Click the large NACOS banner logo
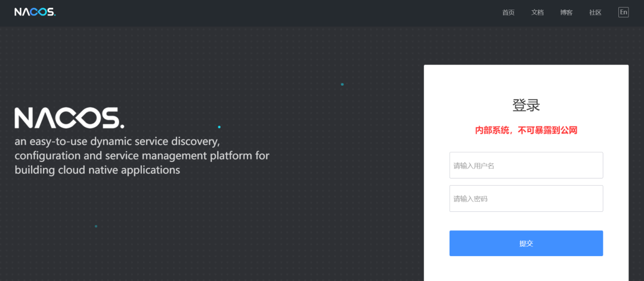The image size is (644, 281). click(x=69, y=118)
